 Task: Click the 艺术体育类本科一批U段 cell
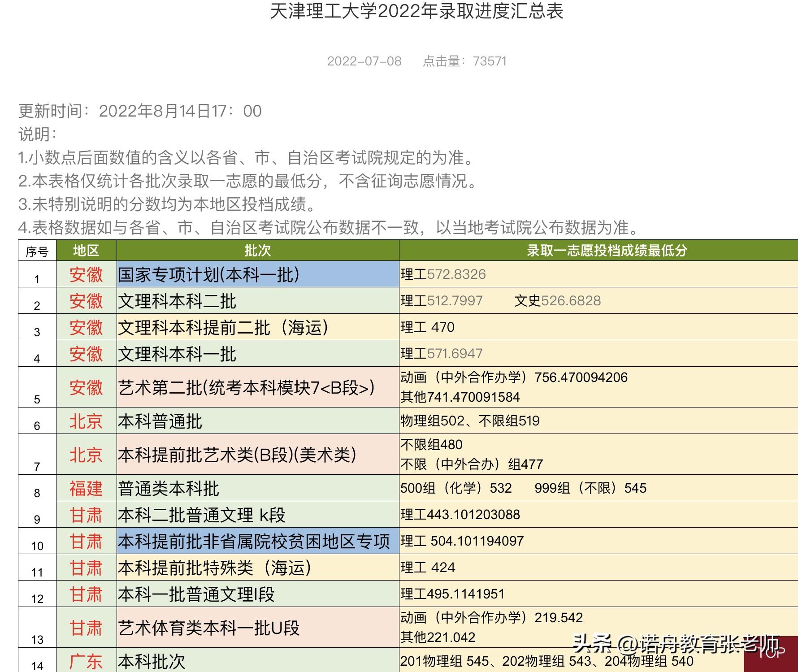[x=258, y=628]
